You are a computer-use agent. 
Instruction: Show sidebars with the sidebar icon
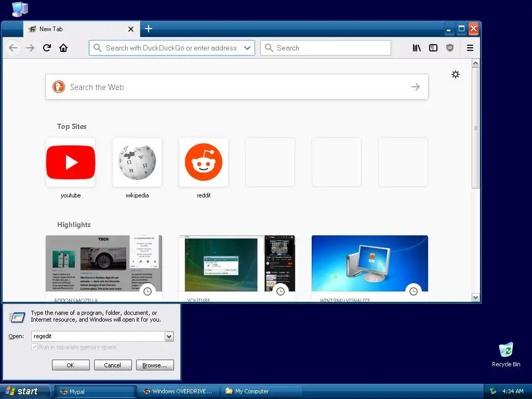(433, 48)
